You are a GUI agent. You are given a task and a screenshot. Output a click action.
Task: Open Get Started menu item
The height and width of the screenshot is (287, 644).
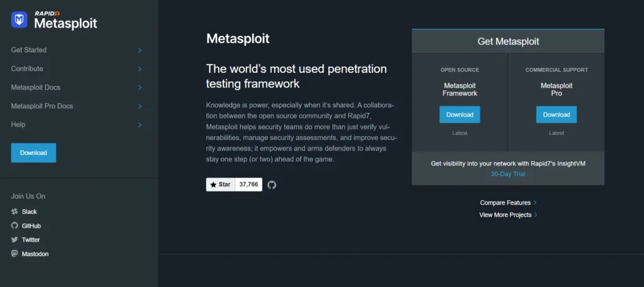click(29, 50)
